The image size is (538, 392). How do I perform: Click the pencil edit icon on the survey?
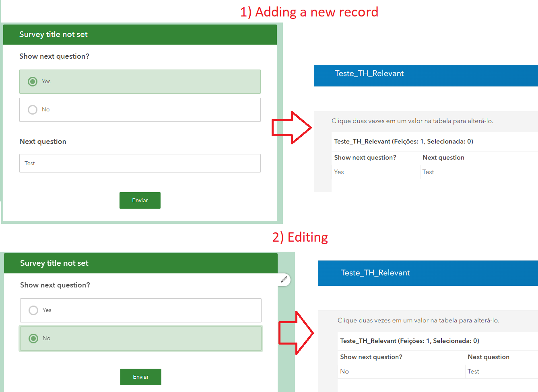284,279
